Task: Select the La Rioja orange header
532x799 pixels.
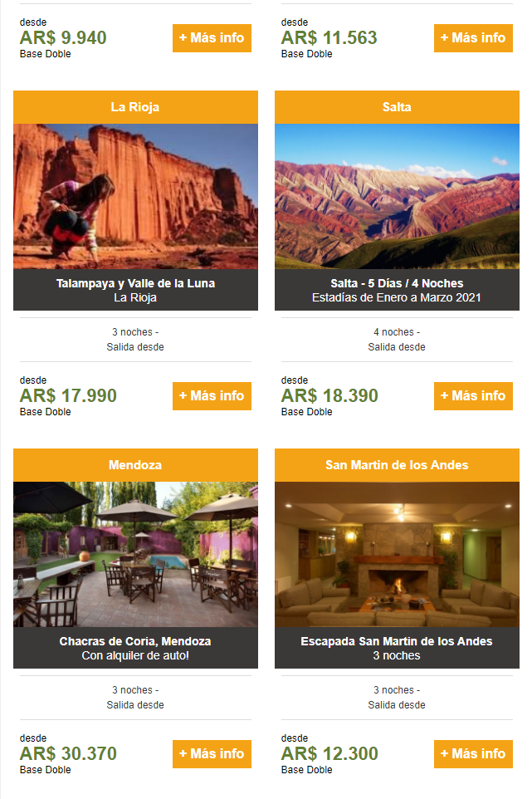Action: pos(135,107)
